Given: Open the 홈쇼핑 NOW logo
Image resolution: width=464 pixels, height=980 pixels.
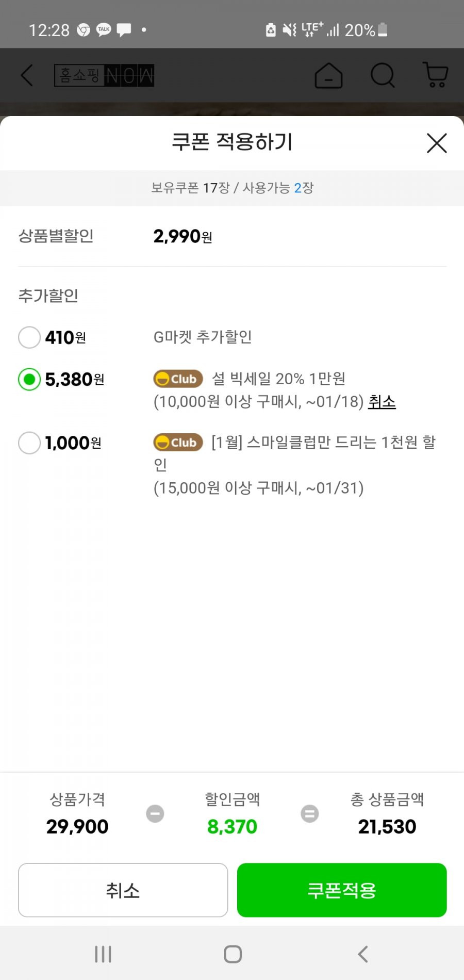Looking at the screenshot, I should 104,75.
